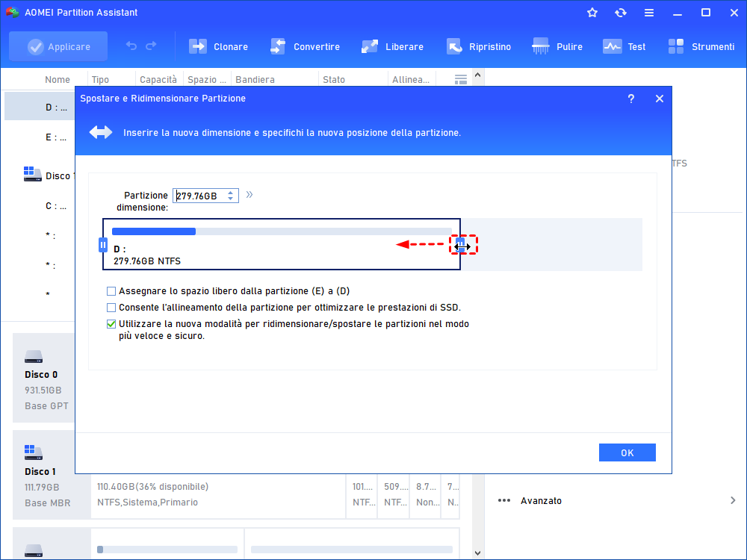The width and height of the screenshot is (747, 560).
Task: Click the free space area right of D:
Action: coord(552,244)
